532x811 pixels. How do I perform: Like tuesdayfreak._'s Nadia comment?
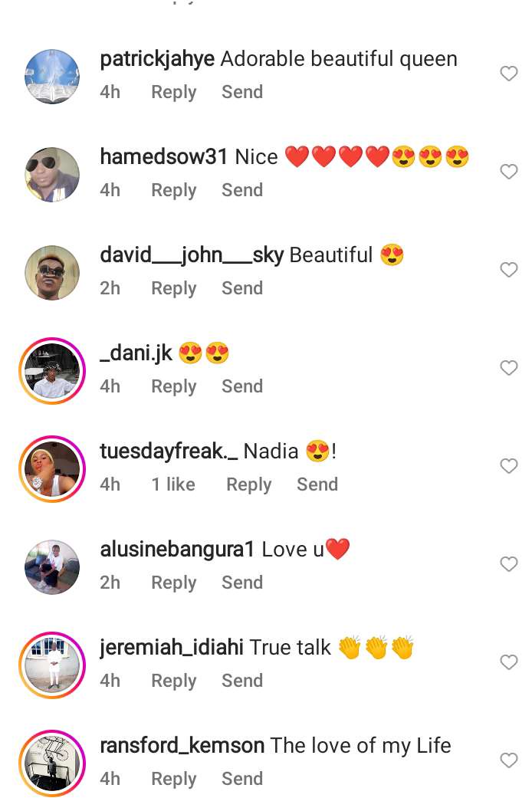509,466
